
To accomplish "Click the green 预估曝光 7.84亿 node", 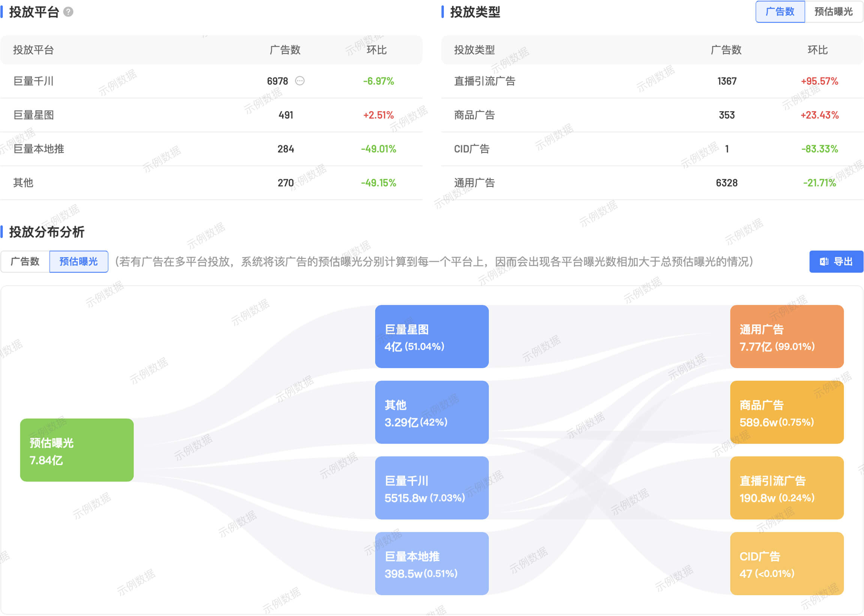I will (76, 450).
